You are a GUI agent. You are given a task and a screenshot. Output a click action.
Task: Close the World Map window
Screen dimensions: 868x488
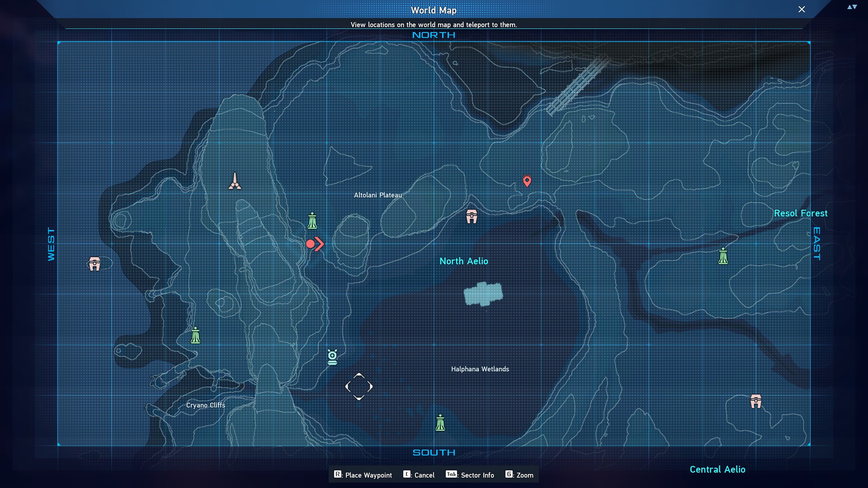click(802, 9)
